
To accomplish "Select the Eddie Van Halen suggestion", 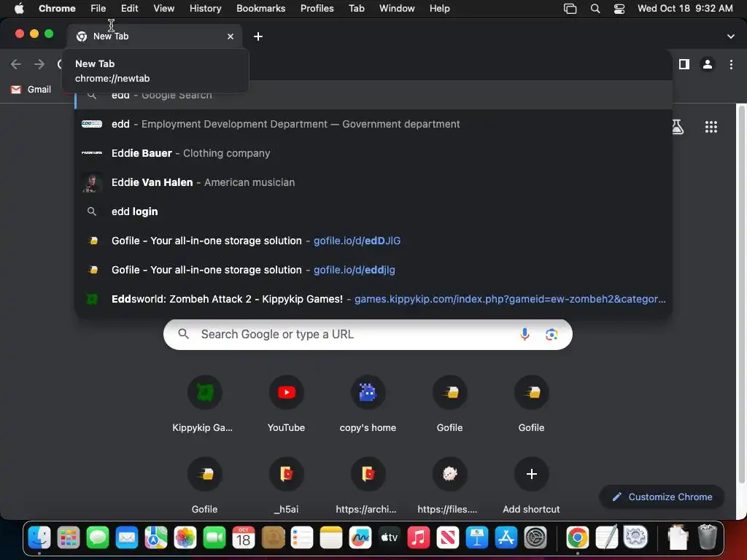I will 373,182.
